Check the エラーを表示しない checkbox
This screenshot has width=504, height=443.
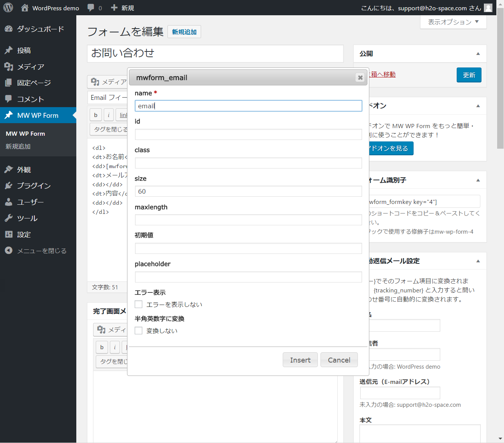click(x=138, y=304)
